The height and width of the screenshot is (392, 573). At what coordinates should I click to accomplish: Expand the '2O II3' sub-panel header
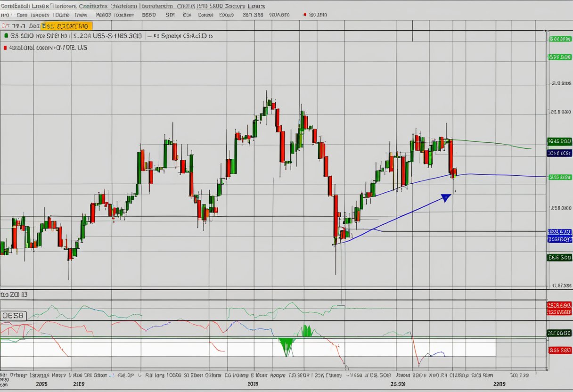point(14,294)
